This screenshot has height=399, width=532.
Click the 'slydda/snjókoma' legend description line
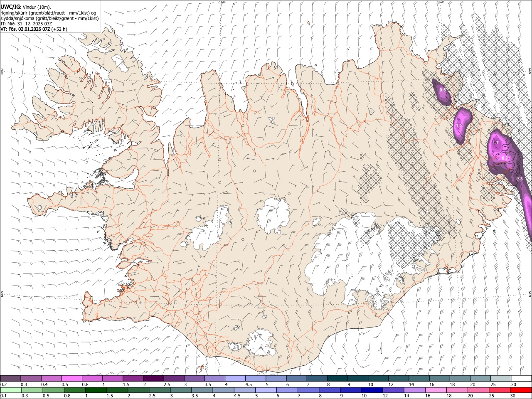click(49, 18)
